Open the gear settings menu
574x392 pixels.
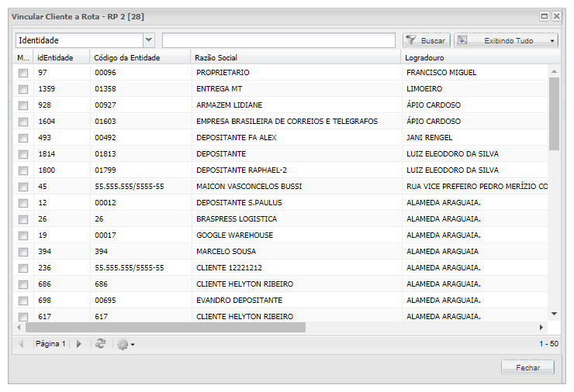tap(126, 344)
